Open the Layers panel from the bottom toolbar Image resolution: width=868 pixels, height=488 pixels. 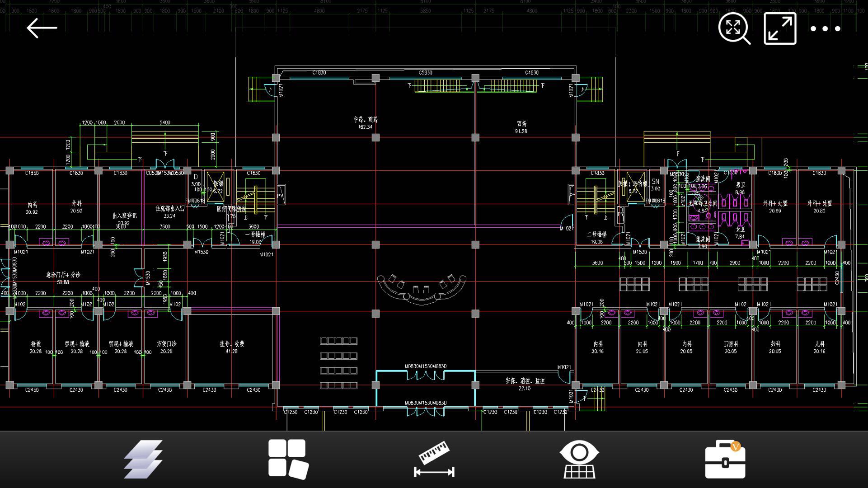point(144,459)
